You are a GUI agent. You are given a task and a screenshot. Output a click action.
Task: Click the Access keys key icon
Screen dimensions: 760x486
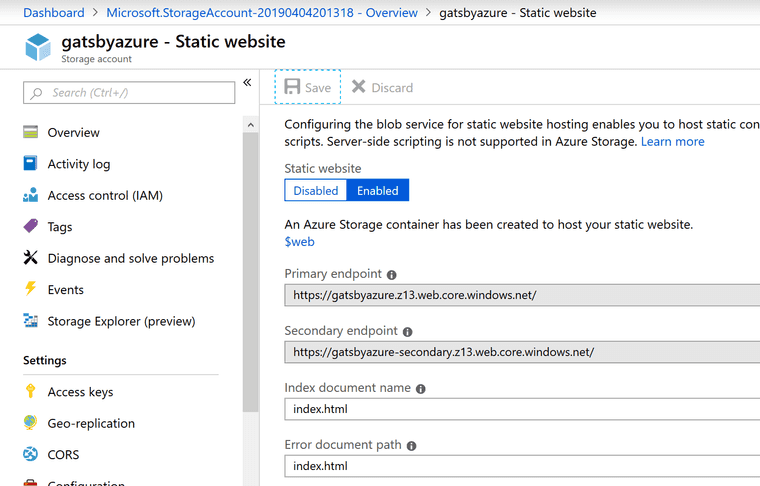[x=31, y=392]
